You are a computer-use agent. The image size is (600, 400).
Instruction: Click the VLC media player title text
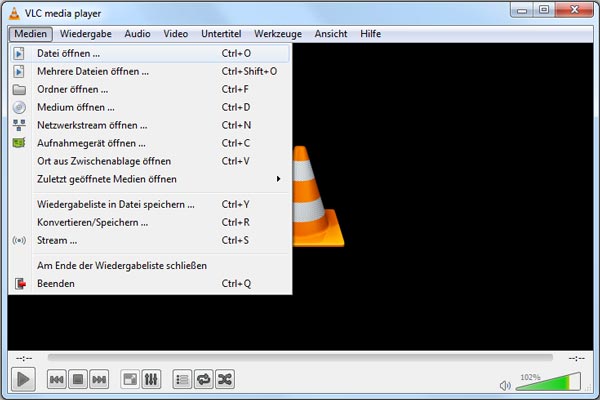(63, 13)
